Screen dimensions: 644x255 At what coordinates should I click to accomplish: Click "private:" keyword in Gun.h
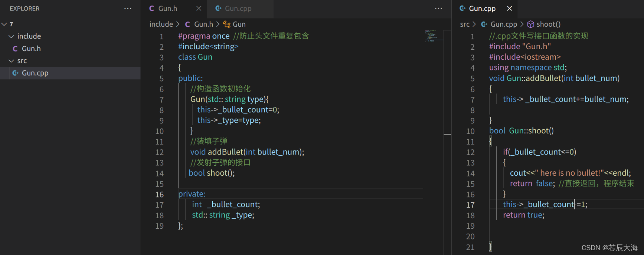click(192, 194)
